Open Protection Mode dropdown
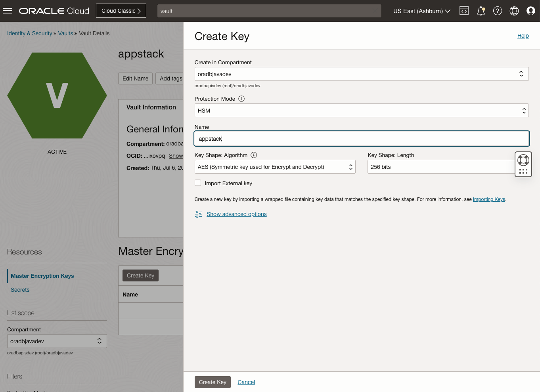Screen dimensions: 540x392 tap(362, 111)
